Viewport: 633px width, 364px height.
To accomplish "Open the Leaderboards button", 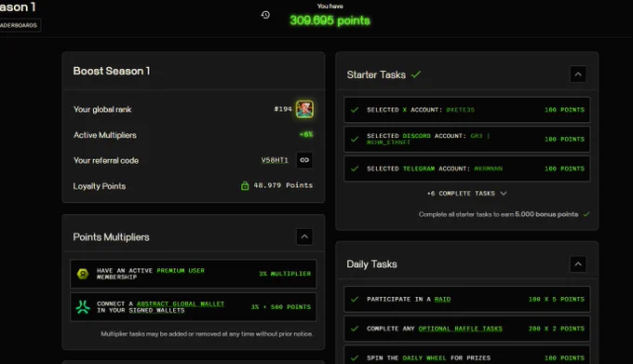I will (x=19, y=25).
